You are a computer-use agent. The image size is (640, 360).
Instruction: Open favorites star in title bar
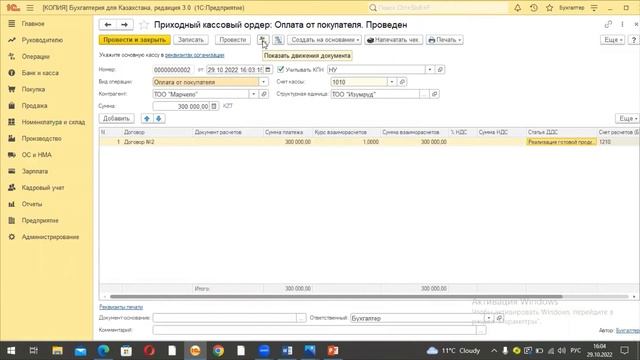(549, 8)
